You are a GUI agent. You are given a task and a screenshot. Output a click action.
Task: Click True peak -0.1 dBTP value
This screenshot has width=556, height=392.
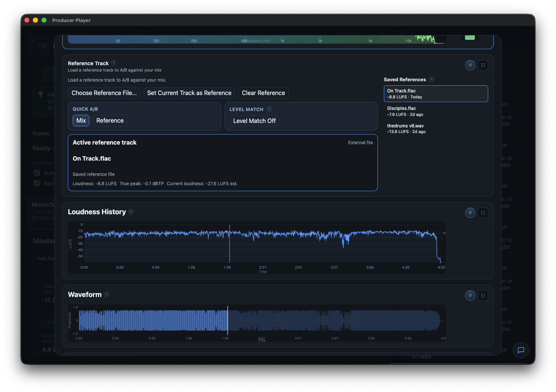142,184
